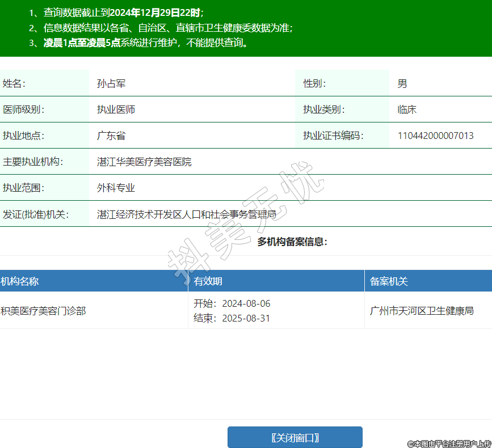The width and height of the screenshot is (492, 448).
Task: Select the practice category value 临床
Action: click(407, 110)
